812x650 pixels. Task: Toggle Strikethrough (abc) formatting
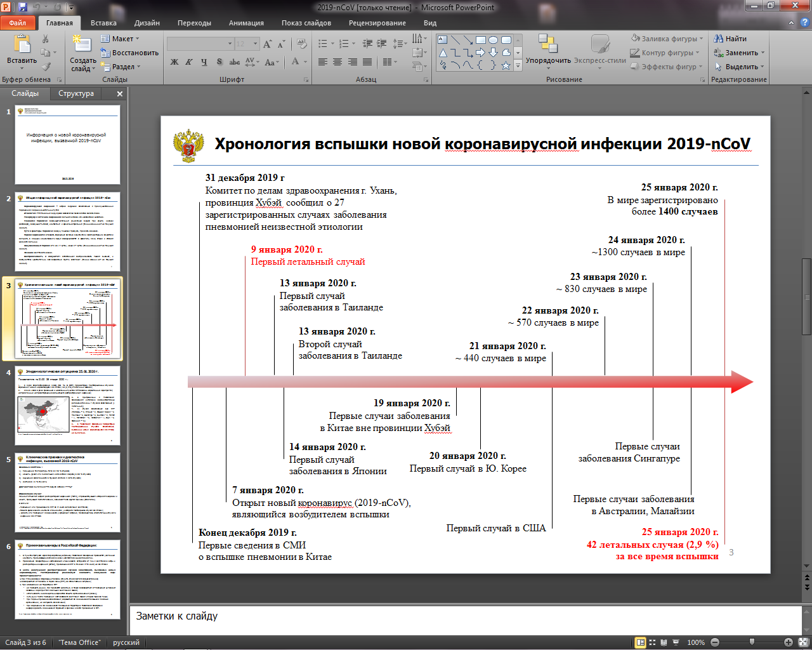point(234,62)
